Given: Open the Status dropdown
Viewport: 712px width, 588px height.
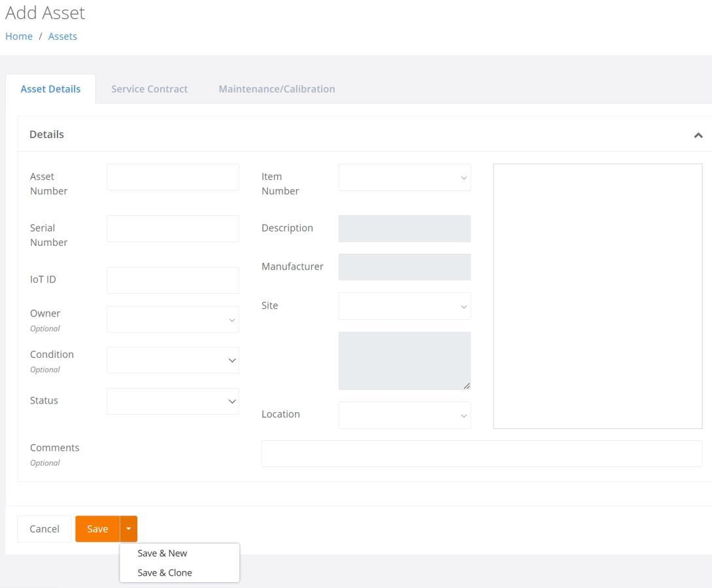Looking at the screenshot, I should pos(173,401).
